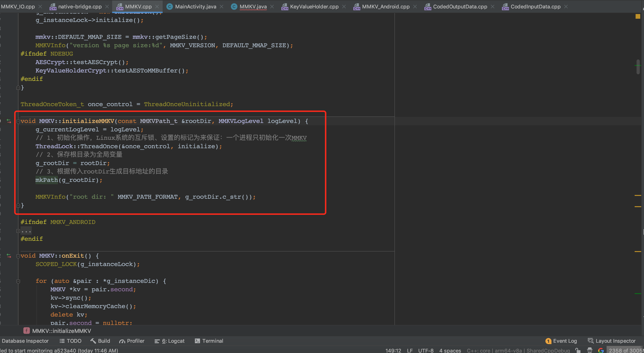Collapse the initializeMMKV function fold
This screenshot has width=644, height=353.
click(x=18, y=121)
